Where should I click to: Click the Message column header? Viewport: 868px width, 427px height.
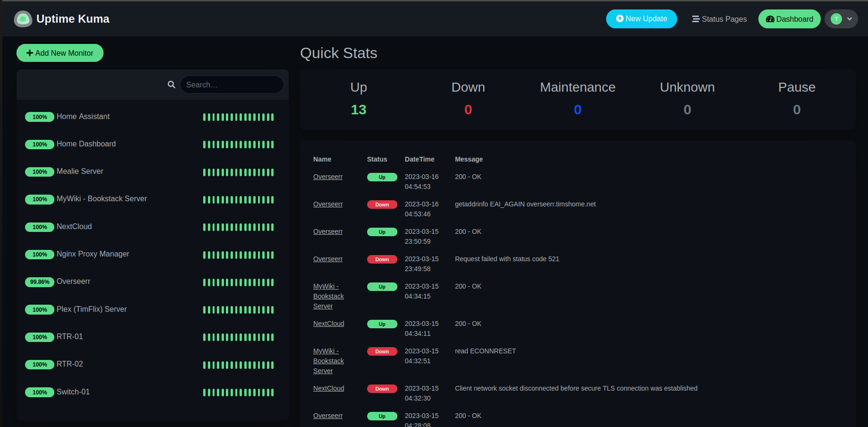pyautogui.click(x=469, y=159)
